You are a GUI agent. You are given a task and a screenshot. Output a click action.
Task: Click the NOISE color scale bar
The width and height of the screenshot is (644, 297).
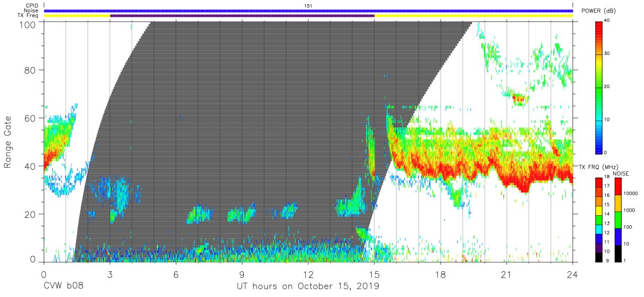(618, 219)
